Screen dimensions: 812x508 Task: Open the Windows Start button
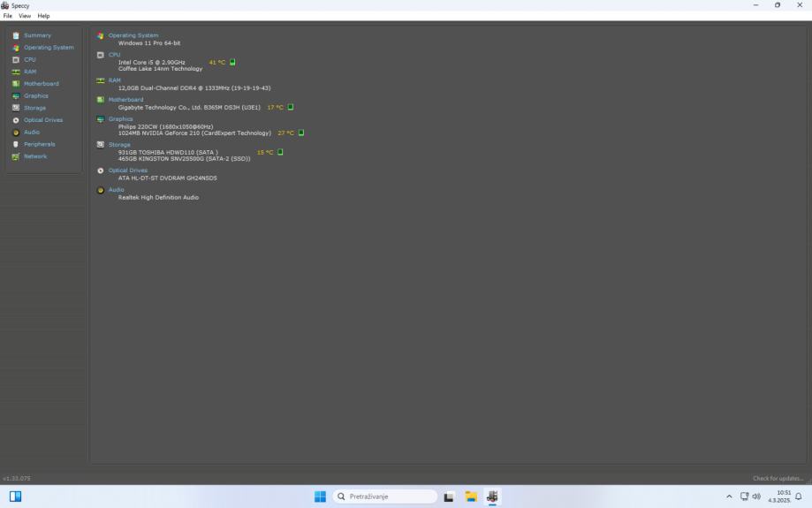320,497
